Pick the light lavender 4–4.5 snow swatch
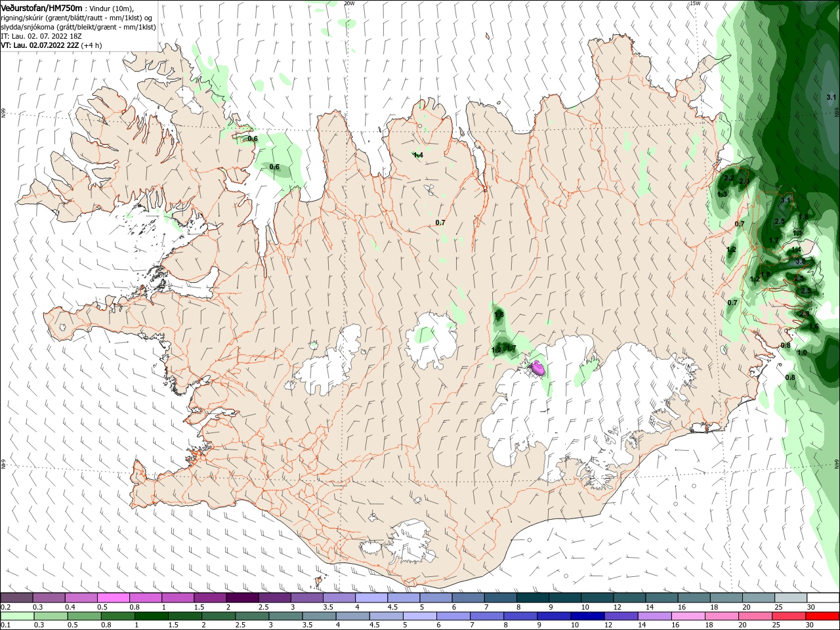Screen dimensions: 840x630 (x=371, y=598)
